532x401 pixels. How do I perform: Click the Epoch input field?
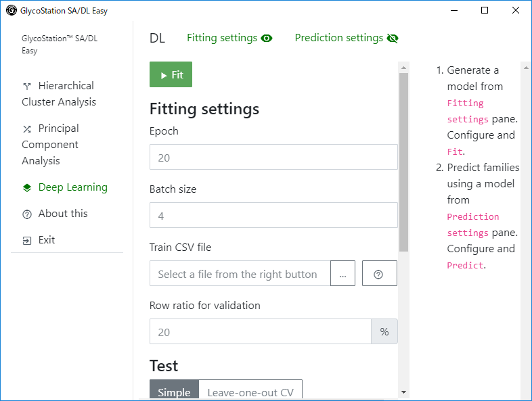(273, 157)
